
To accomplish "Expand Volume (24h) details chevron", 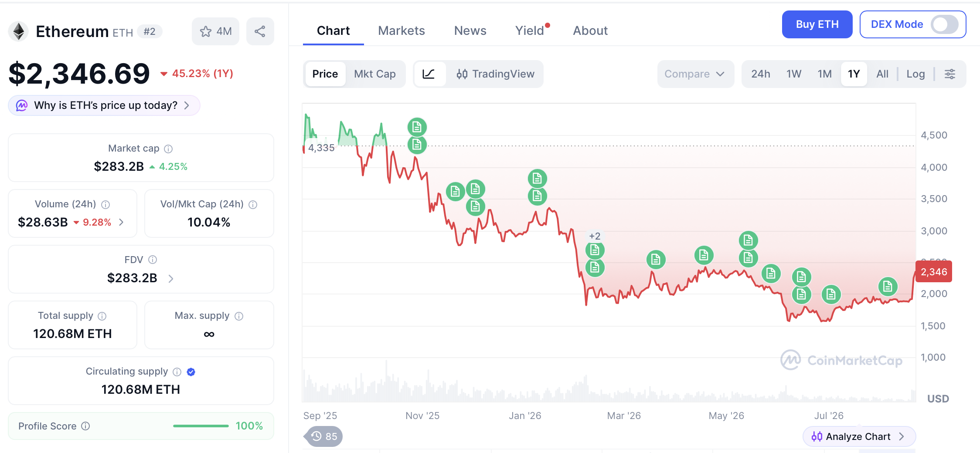I will 122,222.
